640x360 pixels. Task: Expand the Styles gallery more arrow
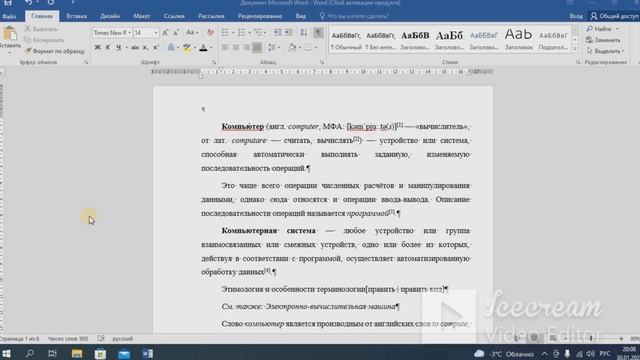575,49
